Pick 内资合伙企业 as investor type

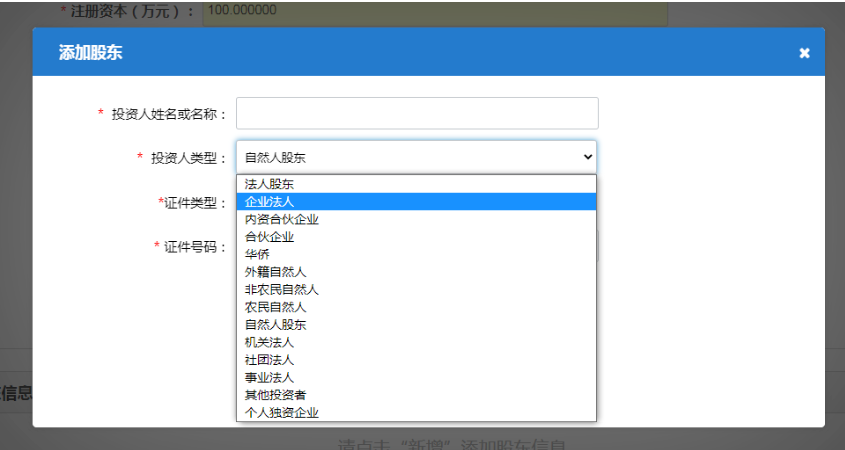click(x=282, y=219)
